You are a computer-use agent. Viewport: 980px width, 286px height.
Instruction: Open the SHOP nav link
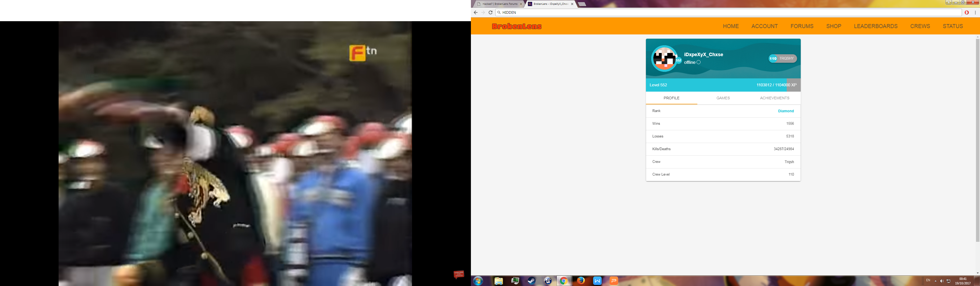coord(834,26)
